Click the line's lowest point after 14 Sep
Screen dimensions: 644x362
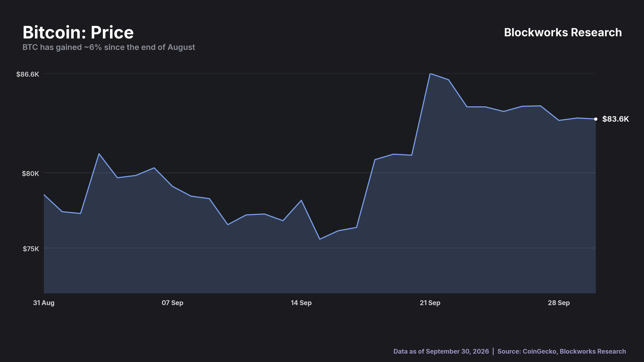click(x=320, y=239)
